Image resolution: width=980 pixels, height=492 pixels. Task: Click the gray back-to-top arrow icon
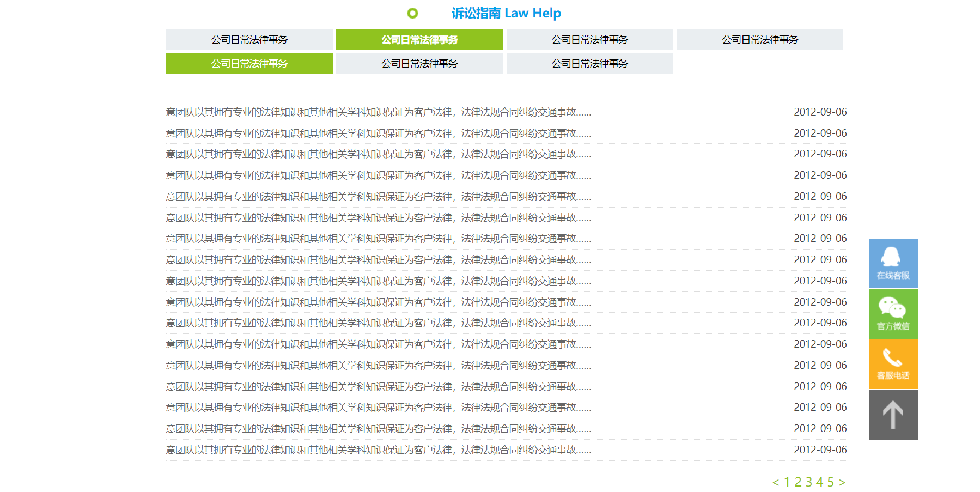pos(893,415)
